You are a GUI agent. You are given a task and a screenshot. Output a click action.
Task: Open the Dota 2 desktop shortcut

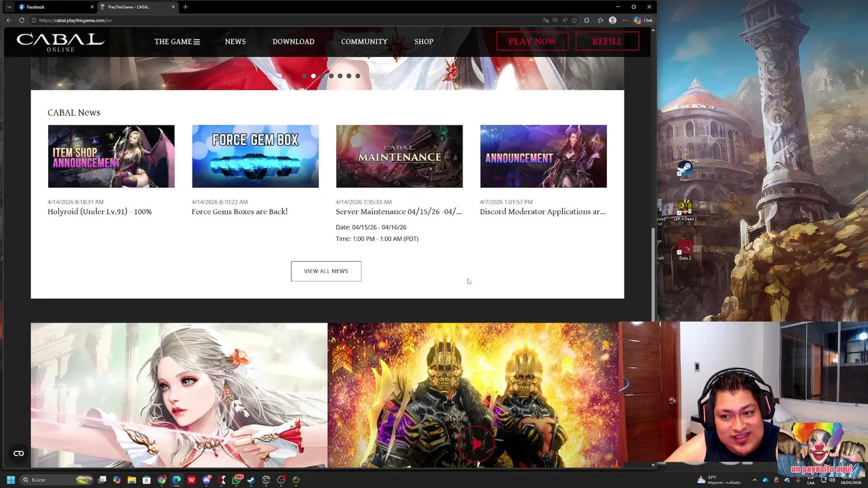[x=685, y=249]
